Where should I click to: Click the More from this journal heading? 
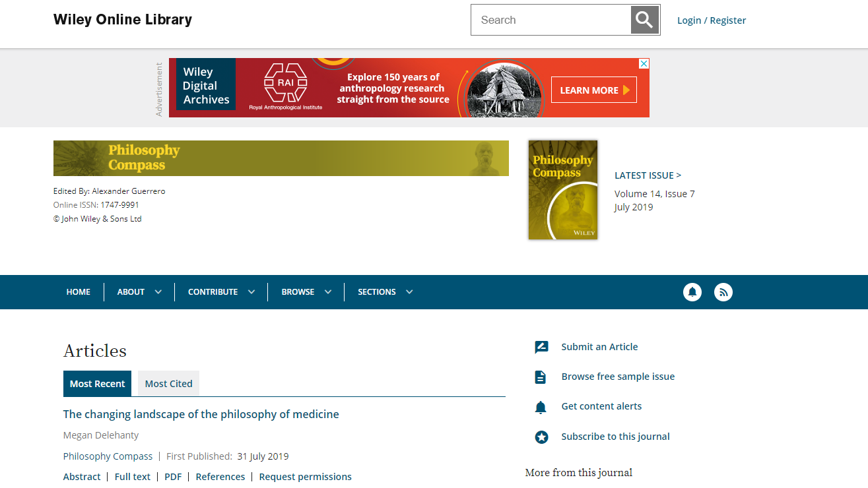tap(579, 472)
